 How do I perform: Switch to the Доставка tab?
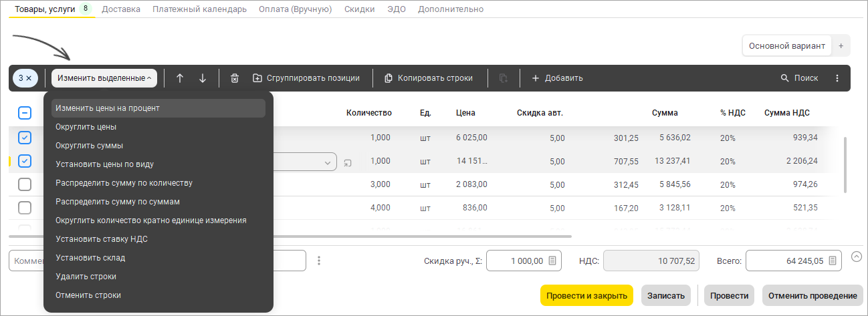[x=121, y=9]
